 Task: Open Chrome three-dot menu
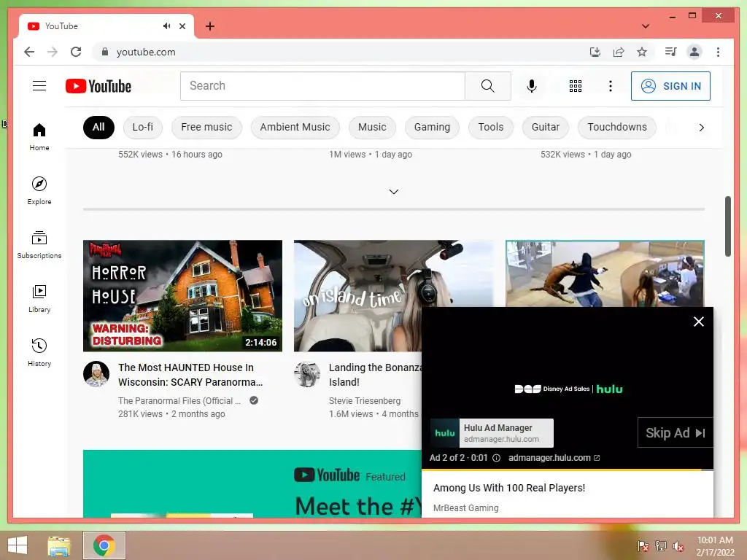pyautogui.click(x=718, y=52)
